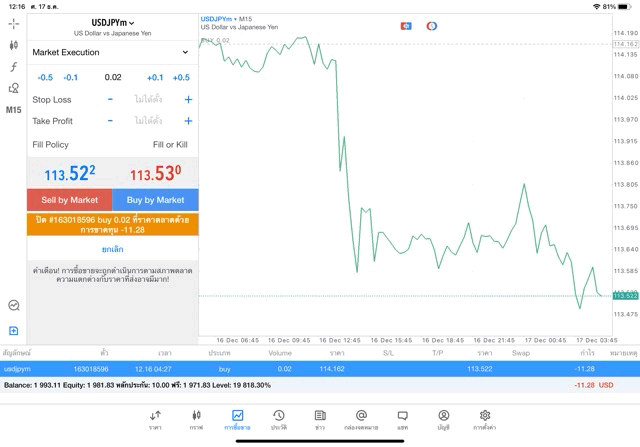640x447 pixels.
Task: Change the M15 timeframe in sidebar
Action: click(x=13, y=110)
